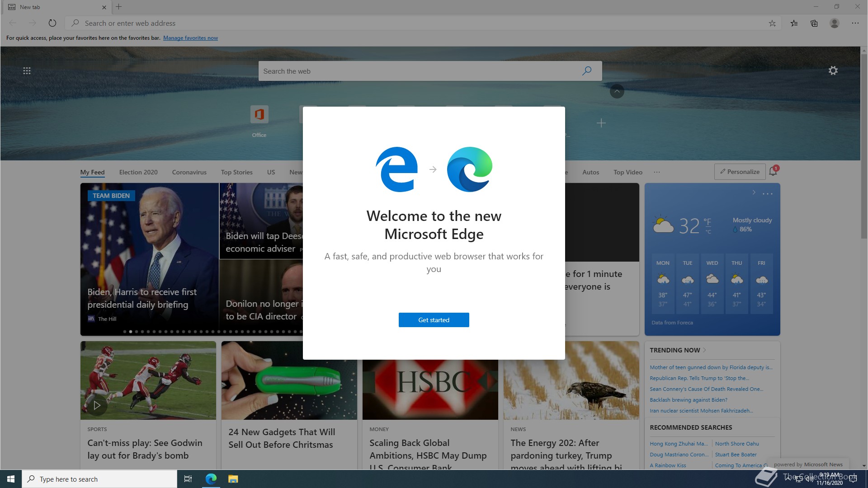Select Friday forecast column
Screen dimensions: 868x488
pos(761,284)
